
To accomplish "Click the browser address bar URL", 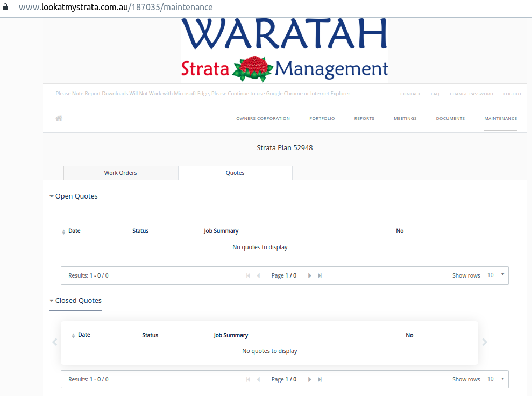I will (116, 7).
